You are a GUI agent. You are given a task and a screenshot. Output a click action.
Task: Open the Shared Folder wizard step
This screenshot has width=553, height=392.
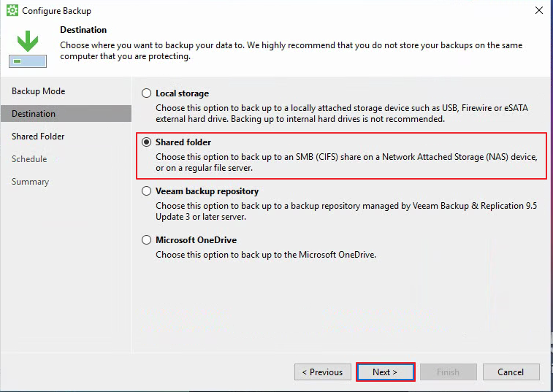pyautogui.click(x=38, y=136)
